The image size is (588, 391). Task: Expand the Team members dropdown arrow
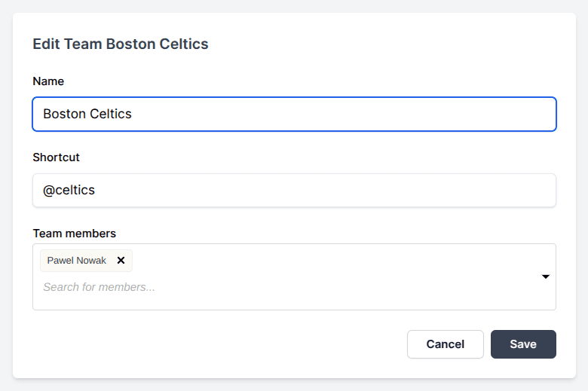pos(546,276)
